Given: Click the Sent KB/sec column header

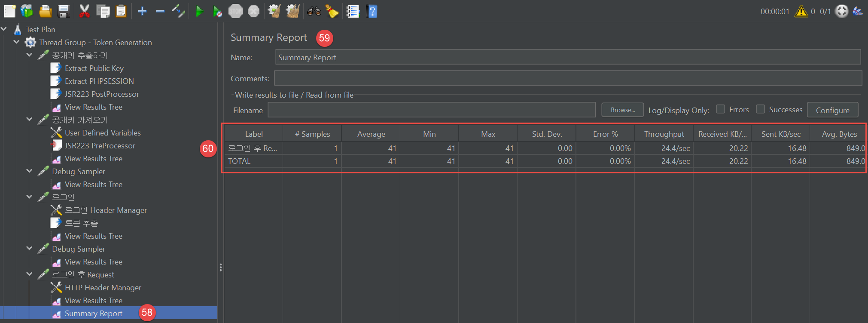Looking at the screenshot, I should (781, 134).
